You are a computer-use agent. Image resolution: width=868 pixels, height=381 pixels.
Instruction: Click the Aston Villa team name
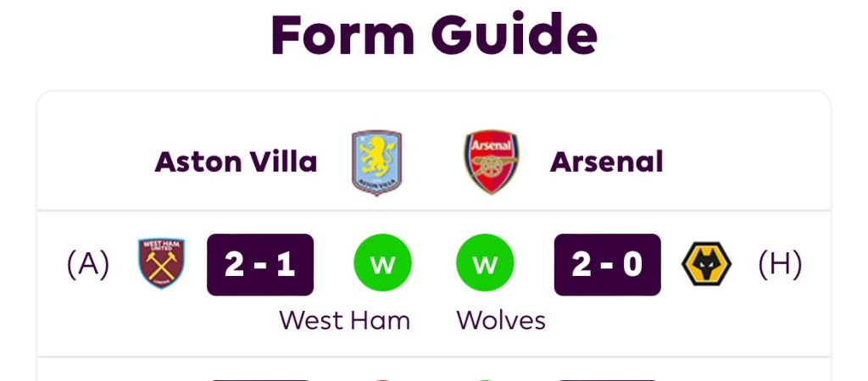[236, 162]
